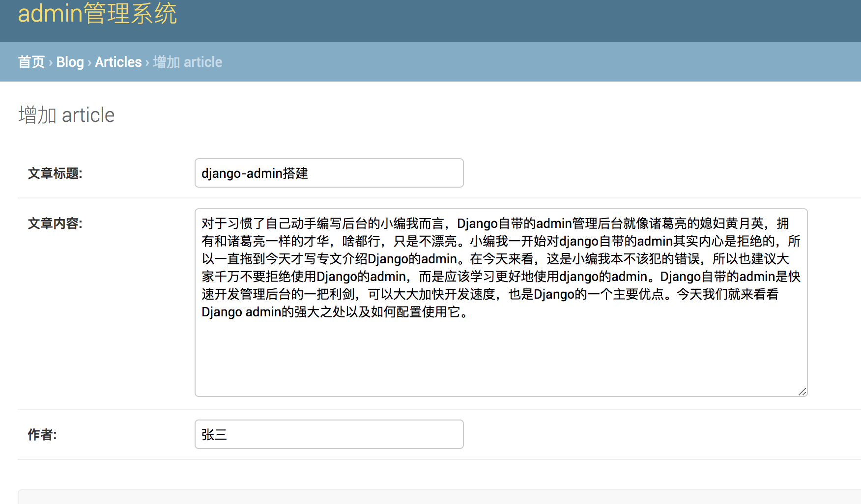Screen dimensions: 861x504
Task: Click the 增加 article page heading
Action: (x=66, y=115)
